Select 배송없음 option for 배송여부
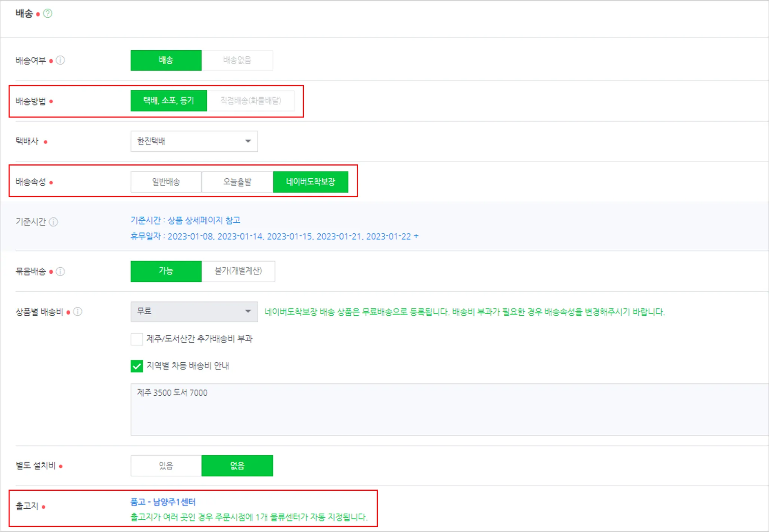The image size is (769, 532). coord(237,60)
